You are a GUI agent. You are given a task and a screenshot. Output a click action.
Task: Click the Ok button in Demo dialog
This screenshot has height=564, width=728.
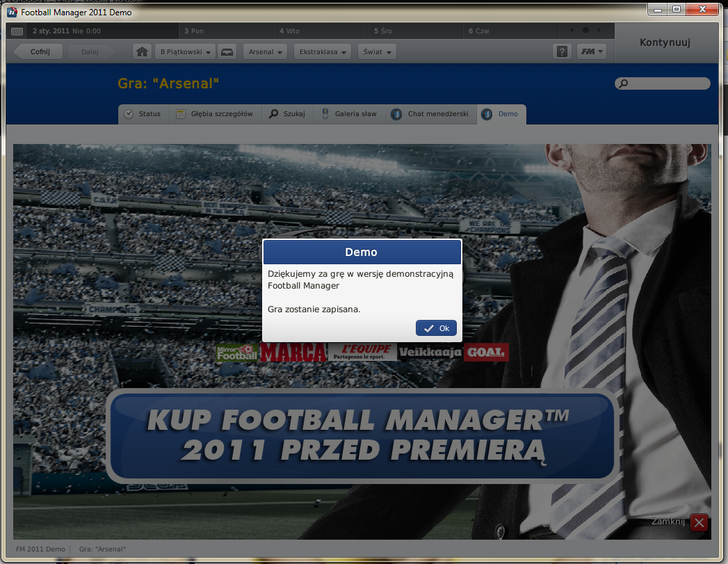pyautogui.click(x=436, y=328)
